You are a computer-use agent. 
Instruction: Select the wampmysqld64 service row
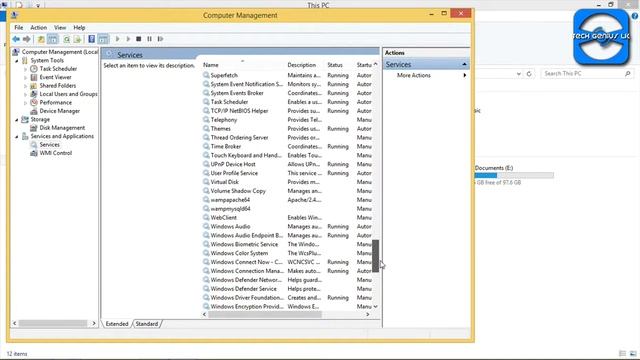tap(288, 209)
